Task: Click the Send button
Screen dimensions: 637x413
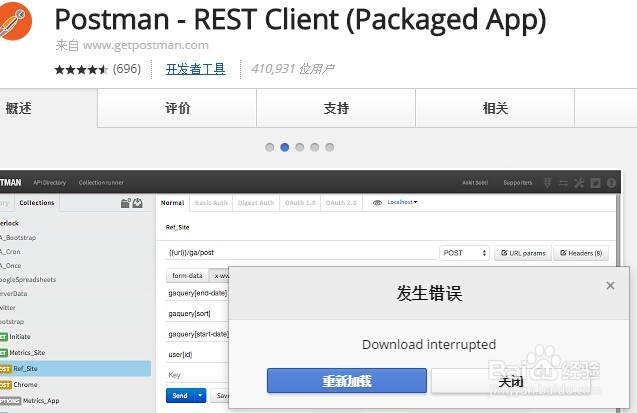Action: click(x=180, y=396)
